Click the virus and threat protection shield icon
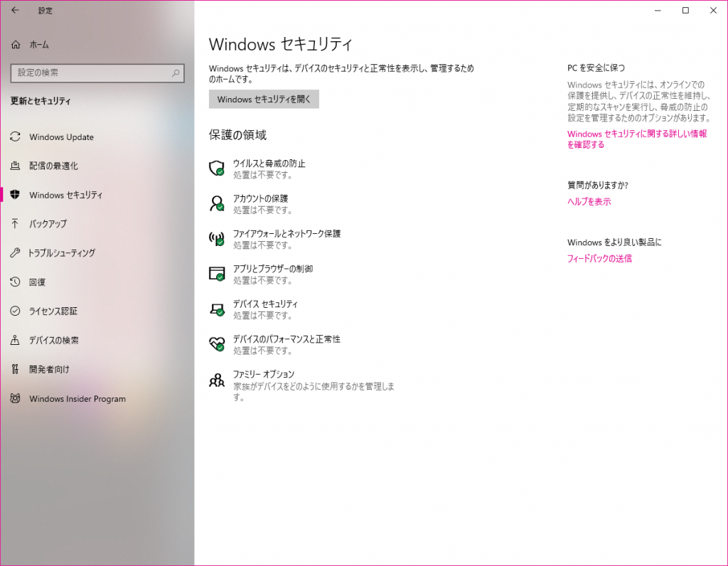The image size is (728, 566). tap(216, 169)
